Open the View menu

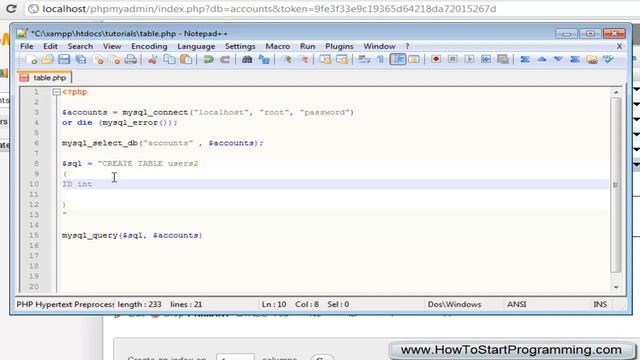[x=112, y=46]
